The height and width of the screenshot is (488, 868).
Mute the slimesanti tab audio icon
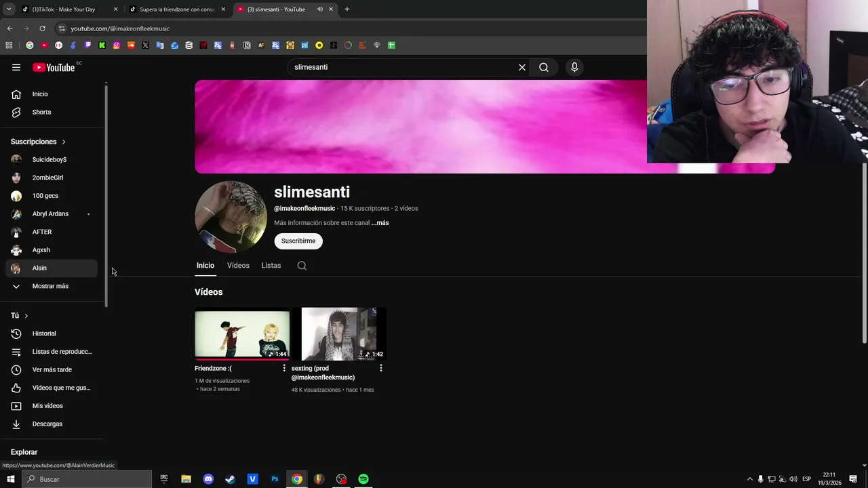319,9
